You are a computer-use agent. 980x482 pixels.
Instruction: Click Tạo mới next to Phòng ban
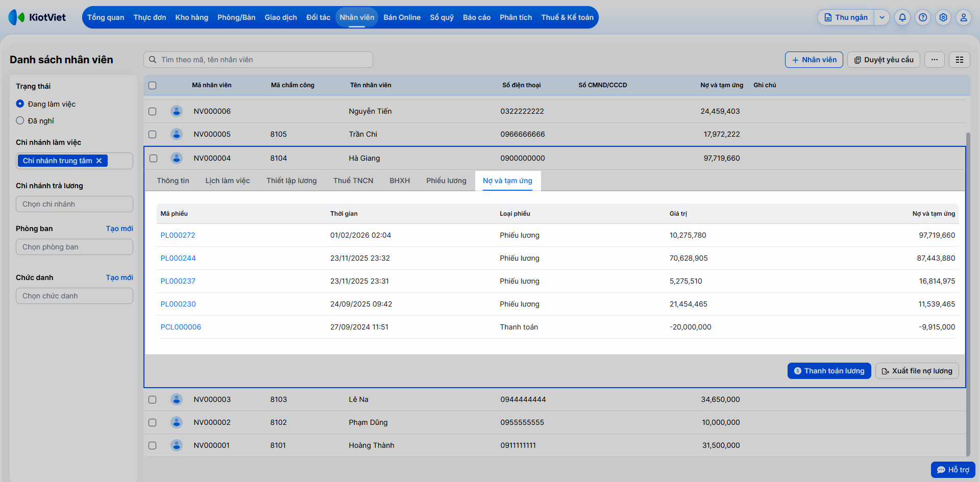point(119,229)
